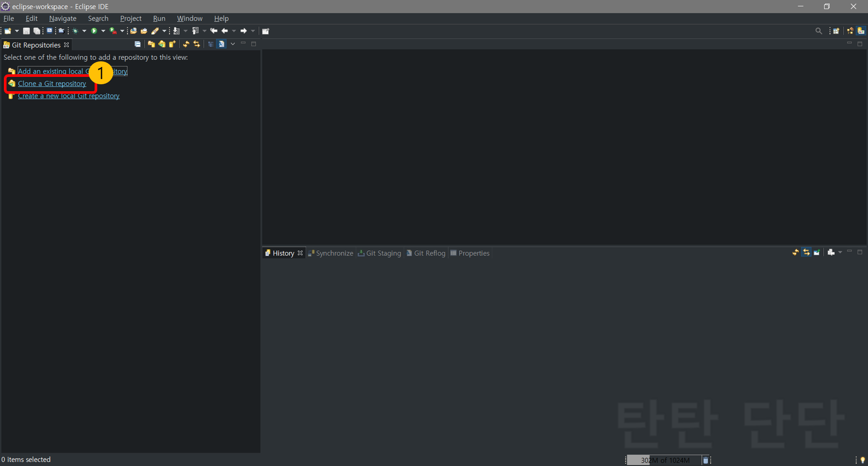Click the Open Perspective icon
This screenshot has height=466, width=868.
[x=836, y=31]
